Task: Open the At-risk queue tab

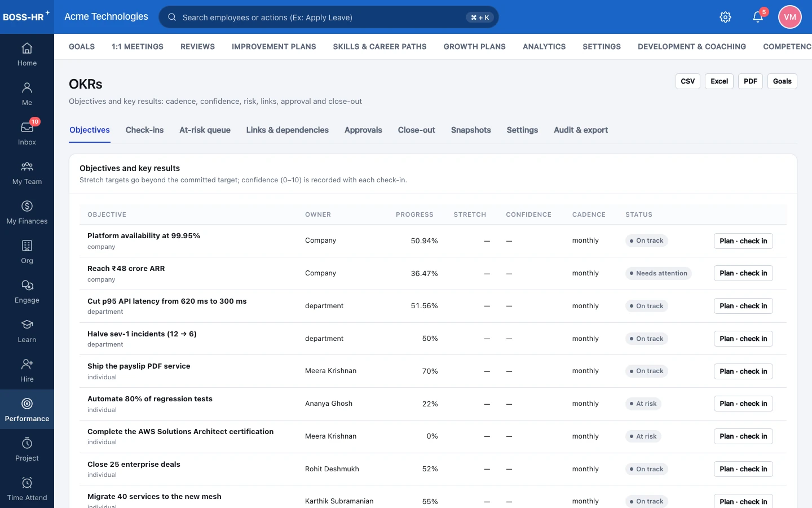Action: [205, 130]
